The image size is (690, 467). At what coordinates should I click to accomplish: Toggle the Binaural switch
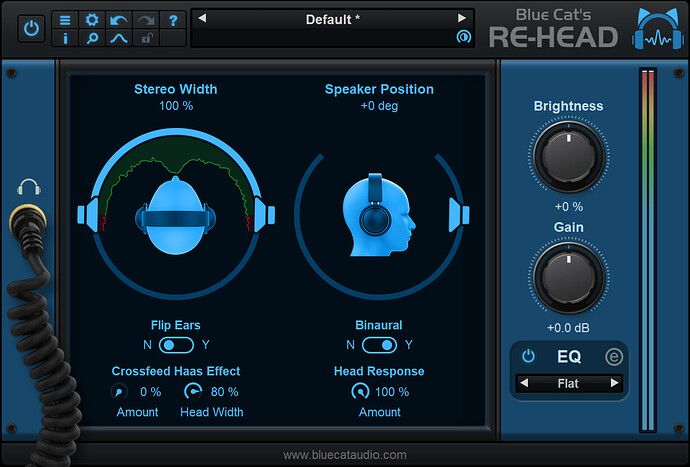(379, 345)
